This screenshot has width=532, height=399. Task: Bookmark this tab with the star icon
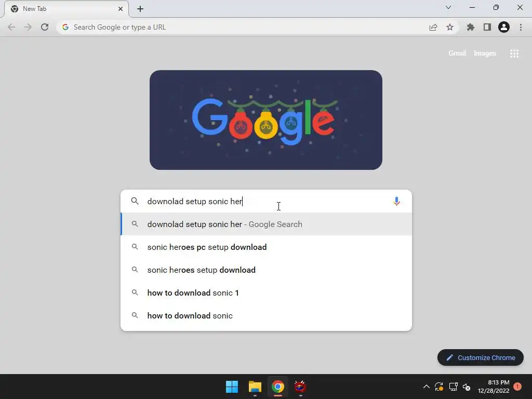[450, 27]
